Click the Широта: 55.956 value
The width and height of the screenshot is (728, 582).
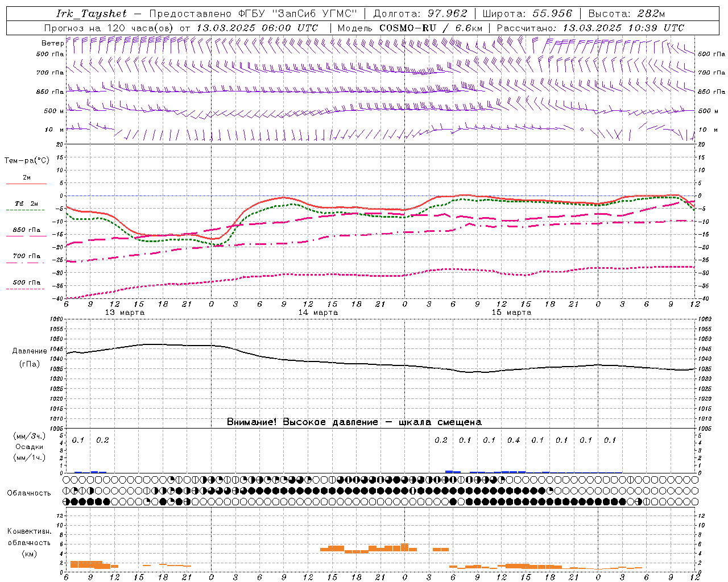point(527,14)
